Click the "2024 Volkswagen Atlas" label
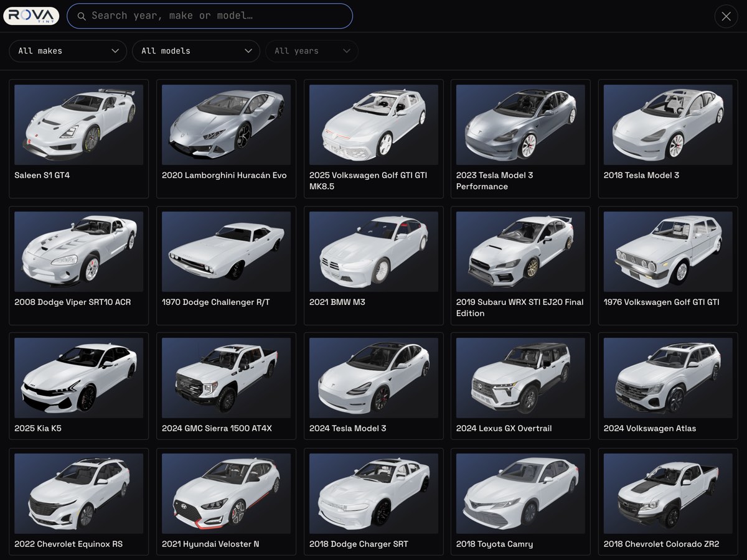The height and width of the screenshot is (560, 747). click(650, 429)
